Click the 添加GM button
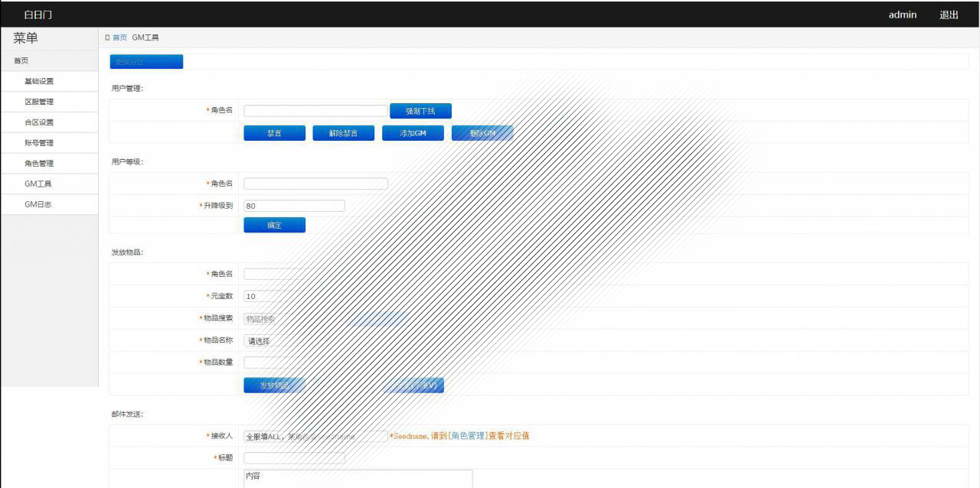Screen dimensions: 980x488 coord(413,133)
